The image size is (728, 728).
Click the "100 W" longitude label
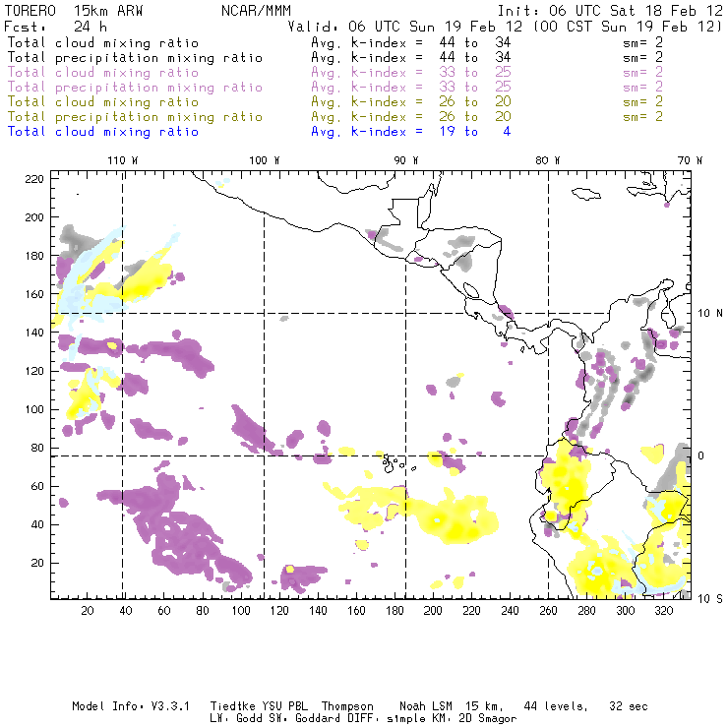pyautogui.click(x=265, y=160)
